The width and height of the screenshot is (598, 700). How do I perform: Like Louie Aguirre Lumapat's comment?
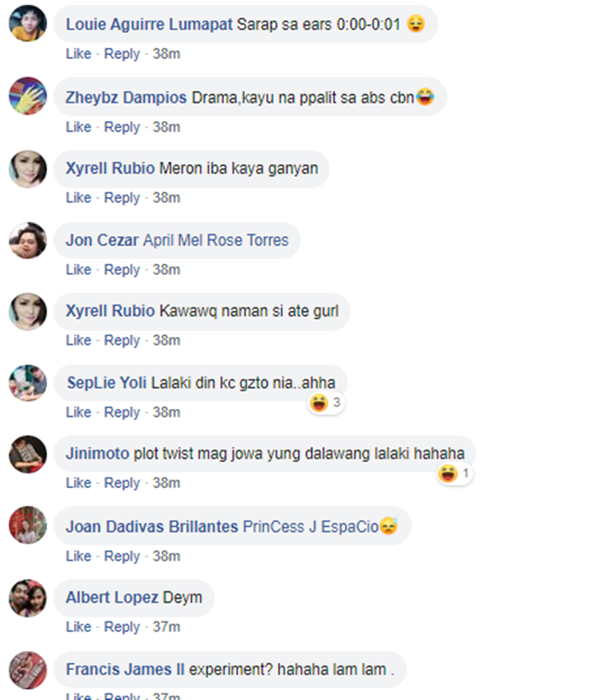coord(79,53)
